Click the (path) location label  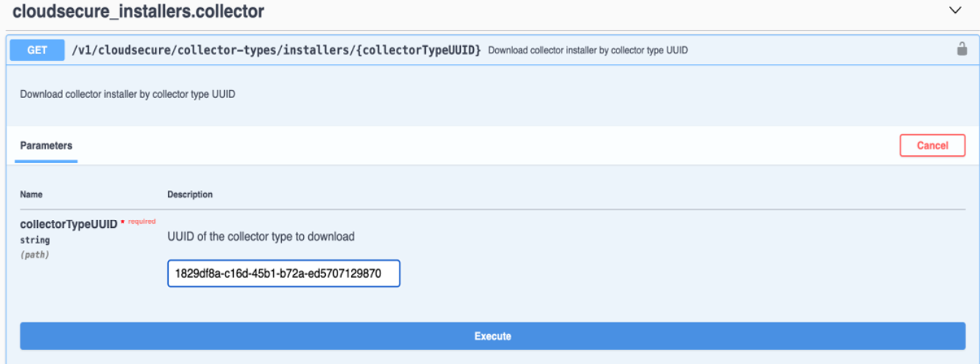click(34, 255)
